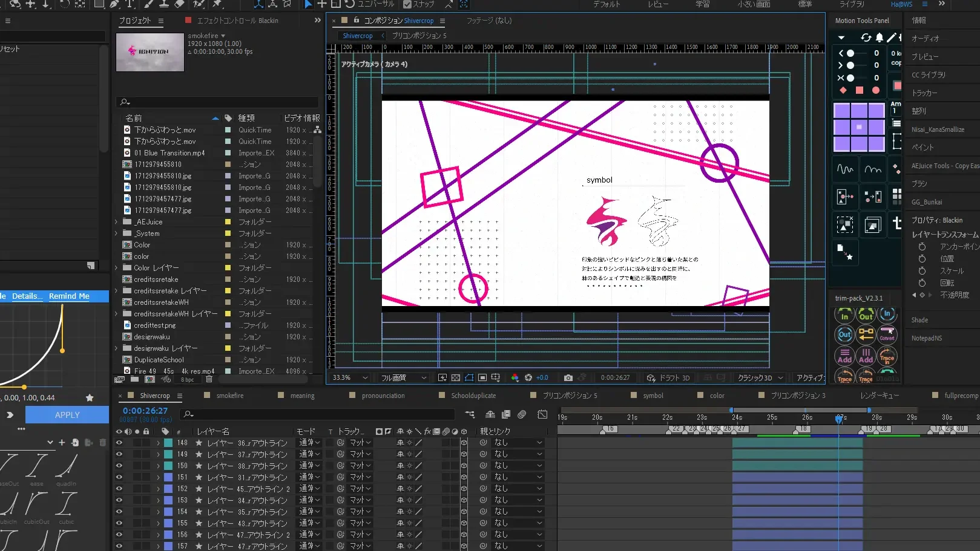Open the プロジェクト panel tab
Image resolution: width=980 pixels, height=551 pixels.
click(135, 21)
